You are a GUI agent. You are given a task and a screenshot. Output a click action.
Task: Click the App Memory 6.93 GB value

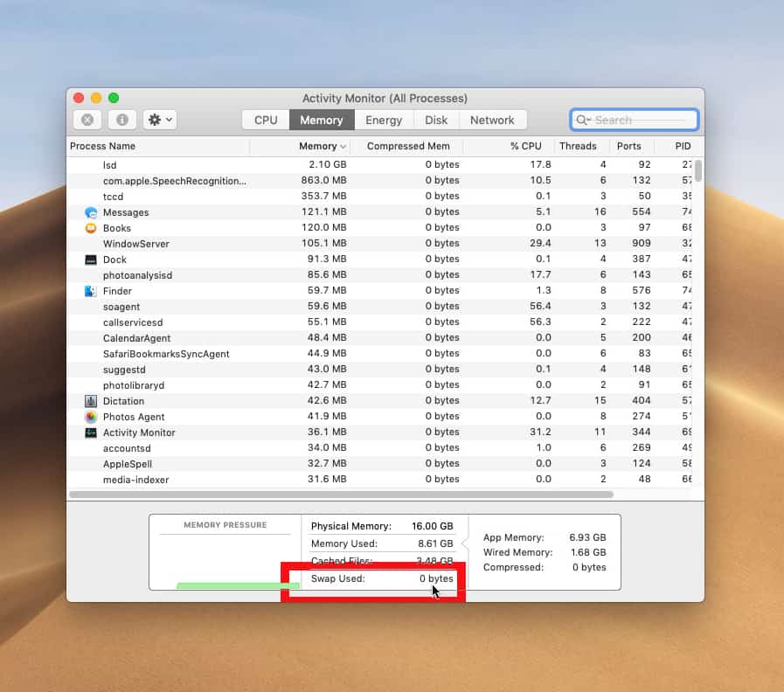(587, 537)
